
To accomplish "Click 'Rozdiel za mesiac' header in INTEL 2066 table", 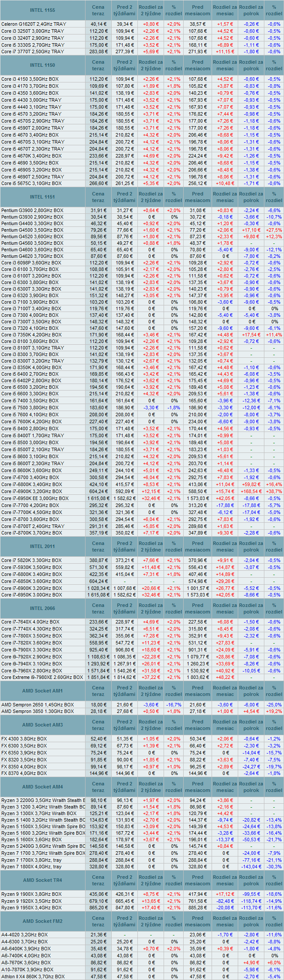I will tap(225, 608).
